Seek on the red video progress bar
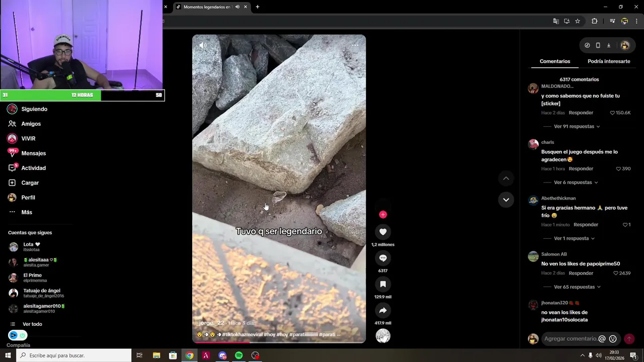Viewport: 644px width, 362px height. (x=279, y=342)
